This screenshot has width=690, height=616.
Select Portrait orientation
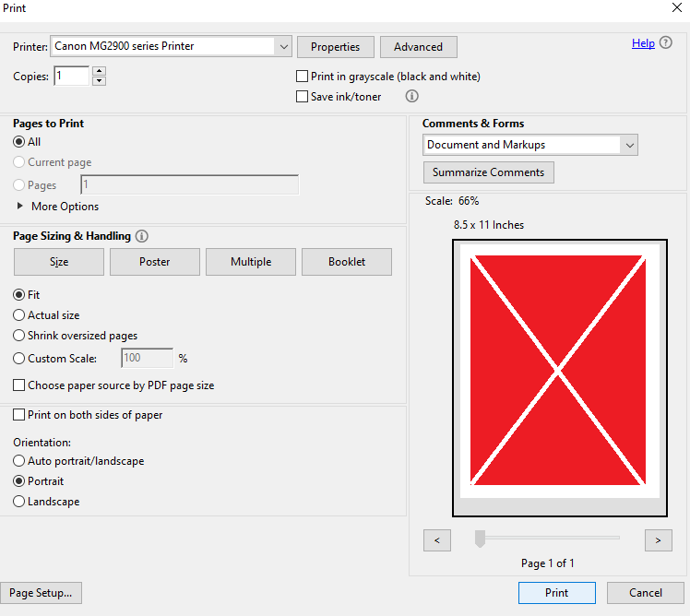19,481
